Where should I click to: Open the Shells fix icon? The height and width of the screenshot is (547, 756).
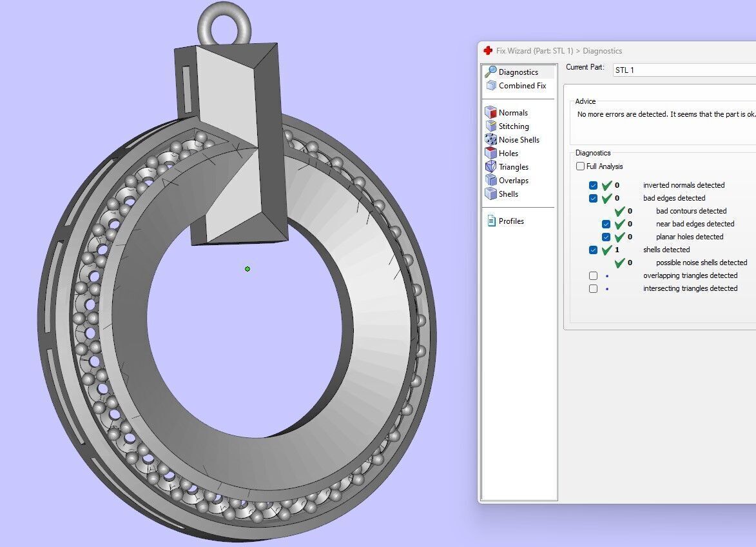pyautogui.click(x=491, y=194)
